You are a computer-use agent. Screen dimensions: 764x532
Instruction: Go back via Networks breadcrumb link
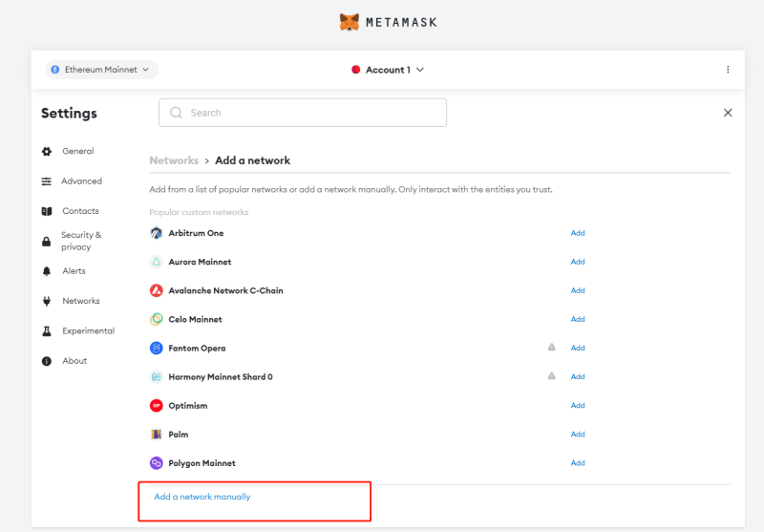[x=174, y=160]
